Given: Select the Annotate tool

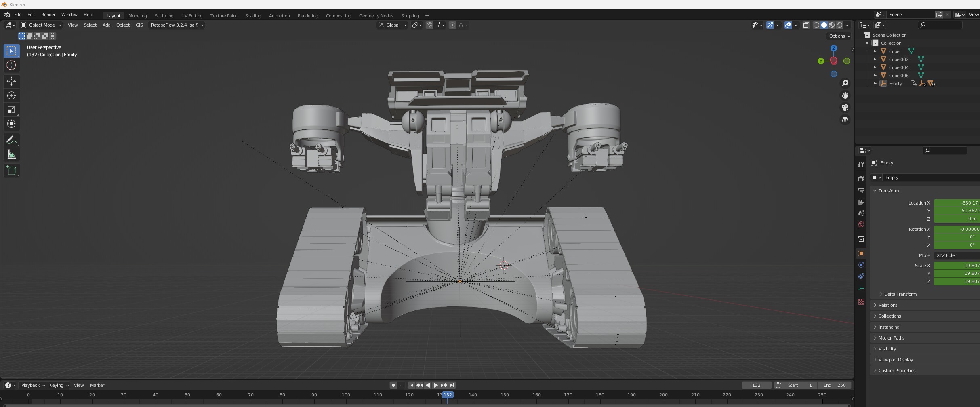Looking at the screenshot, I should point(11,140).
